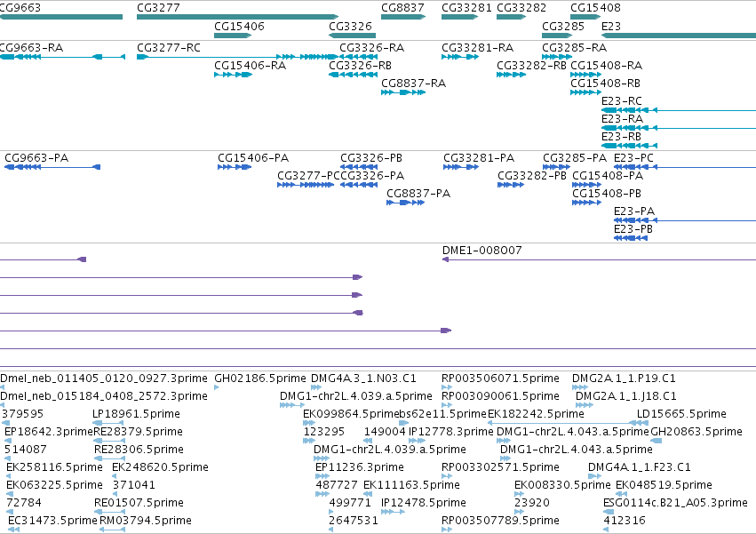
Task: Select the E23-PA protein label
Action: (x=634, y=211)
